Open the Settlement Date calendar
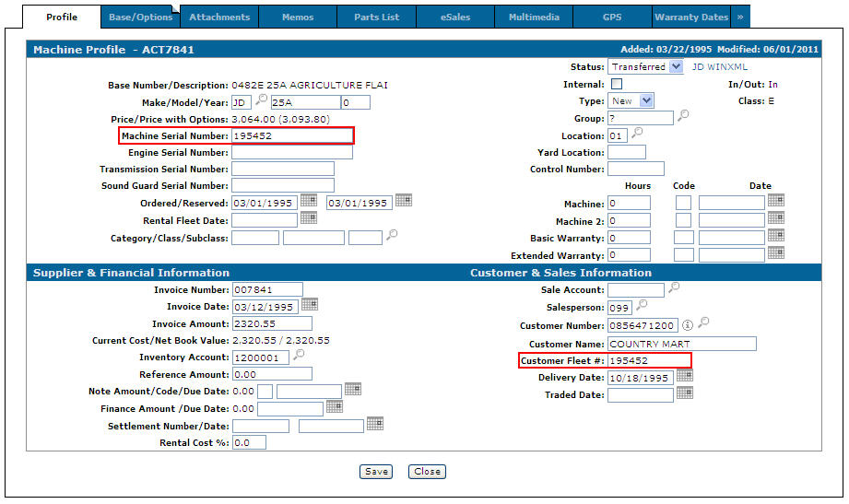This screenshot has width=849, height=504. click(374, 423)
